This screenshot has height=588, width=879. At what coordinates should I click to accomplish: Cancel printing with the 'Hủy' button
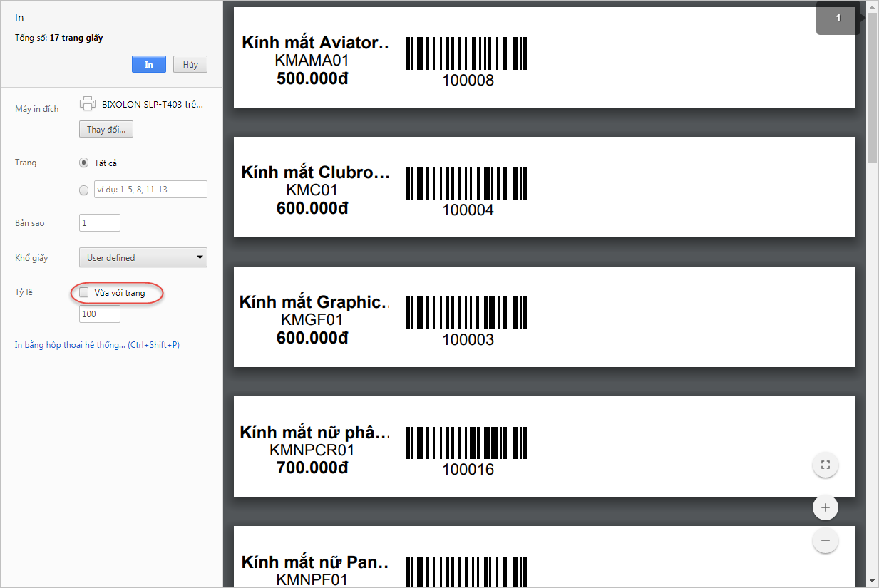pos(190,64)
